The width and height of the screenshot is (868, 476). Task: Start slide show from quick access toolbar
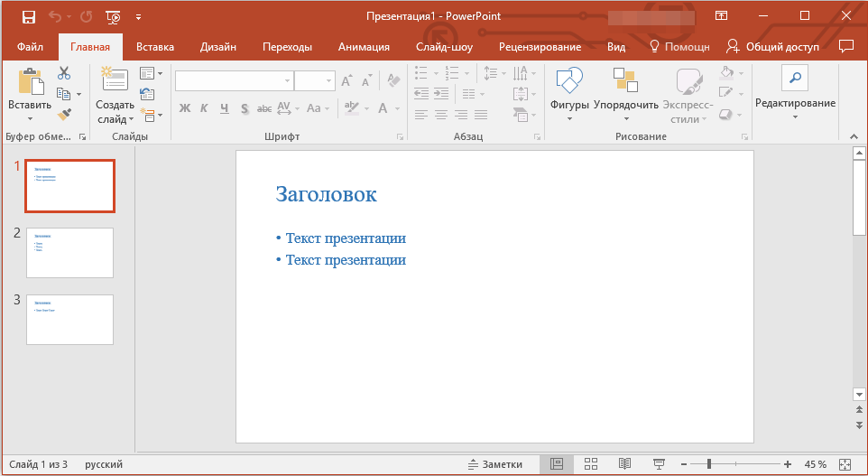(113, 16)
